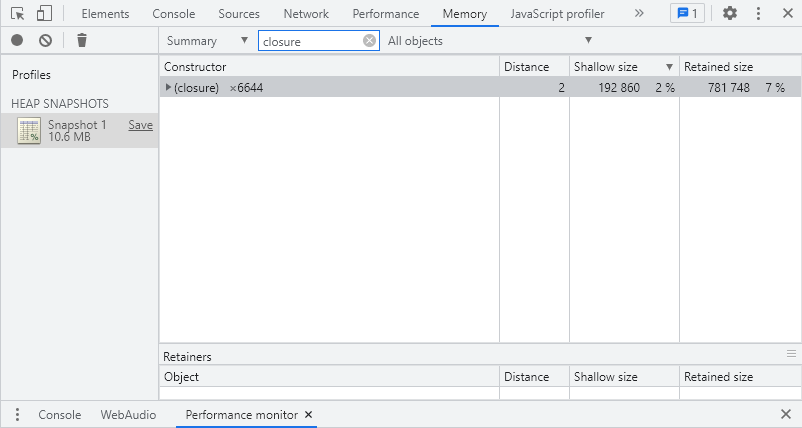Image resolution: width=802 pixels, height=428 pixels.
Task: Click the issues counter badge
Action: click(687, 14)
